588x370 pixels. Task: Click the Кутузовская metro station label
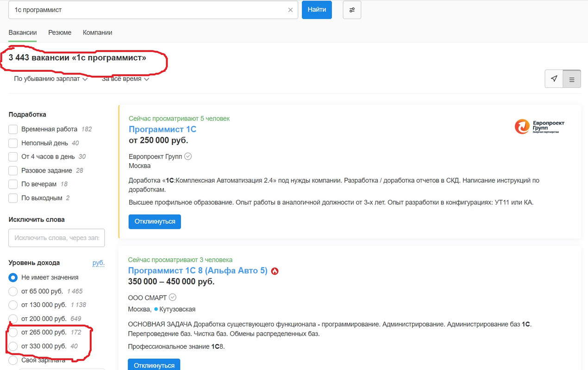(177, 309)
